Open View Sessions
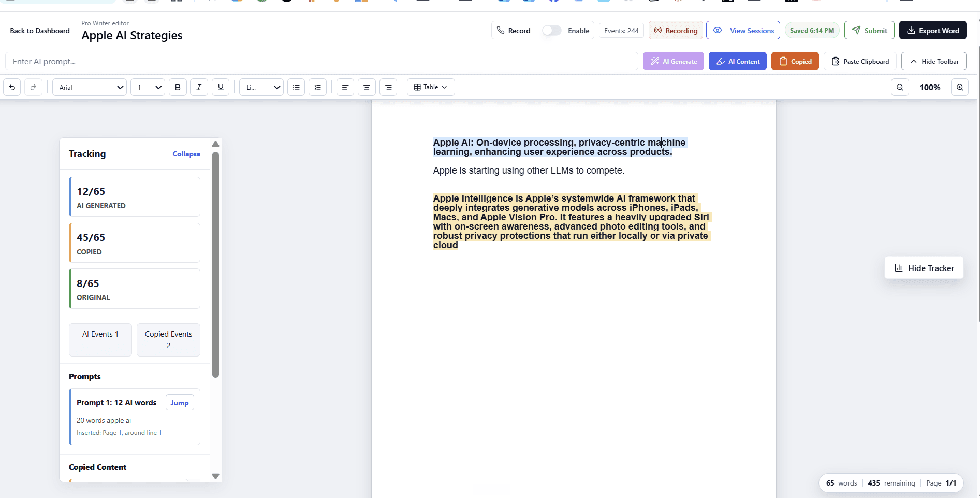 tap(743, 31)
